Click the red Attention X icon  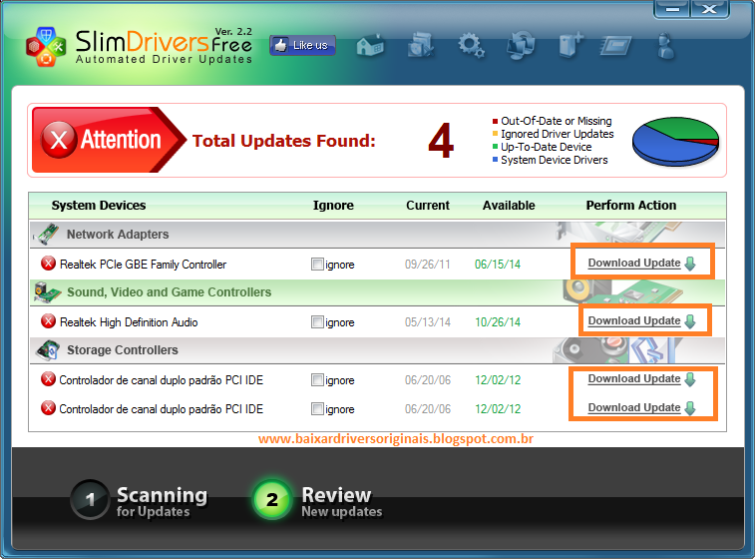click(x=59, y=140)
